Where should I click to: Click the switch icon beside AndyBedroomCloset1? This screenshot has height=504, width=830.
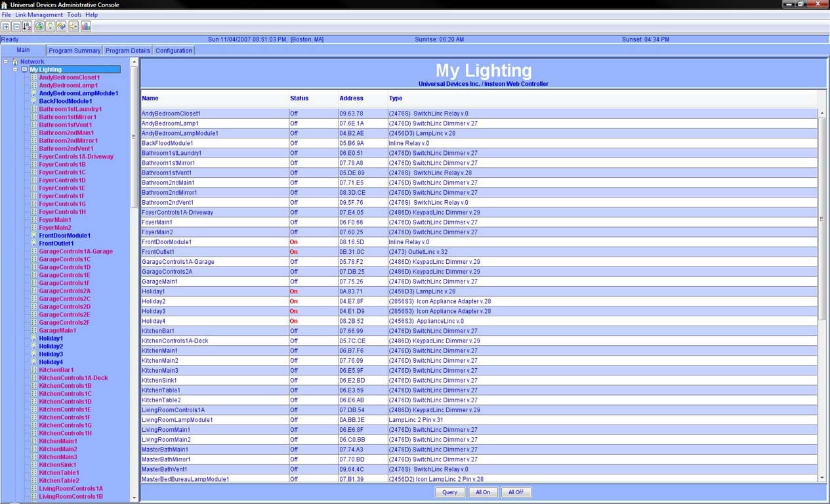34,77
